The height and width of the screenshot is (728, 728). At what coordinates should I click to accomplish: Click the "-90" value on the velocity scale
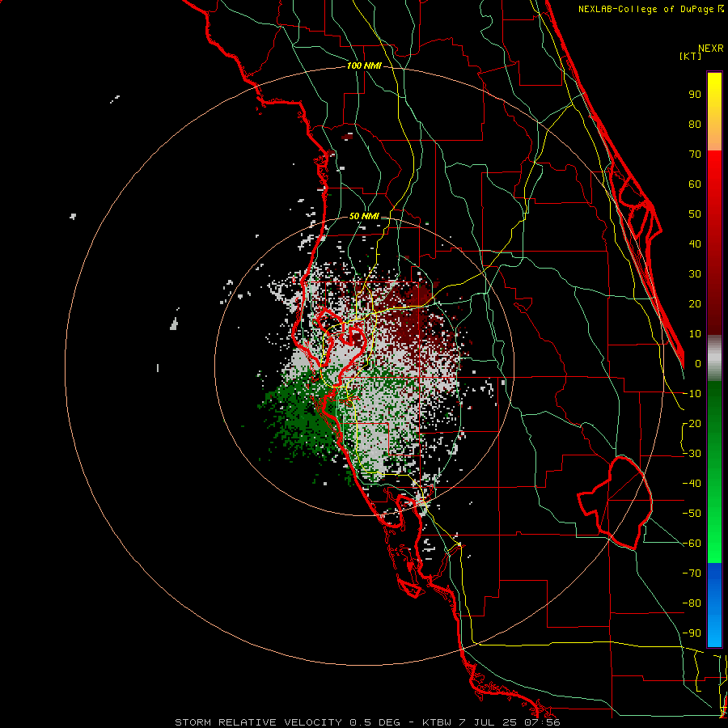tap(692, 633)
